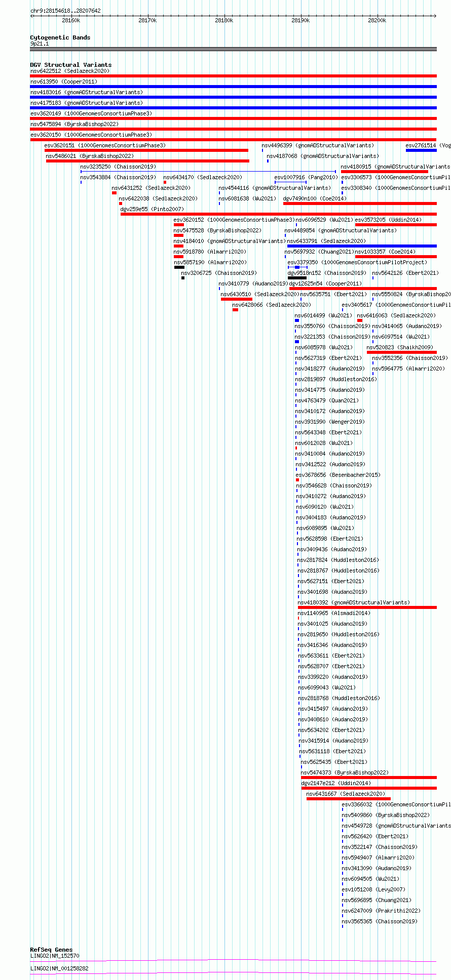
Task: Select esv3678656 (Besenbacher2015) label
Action: point(338,475)
